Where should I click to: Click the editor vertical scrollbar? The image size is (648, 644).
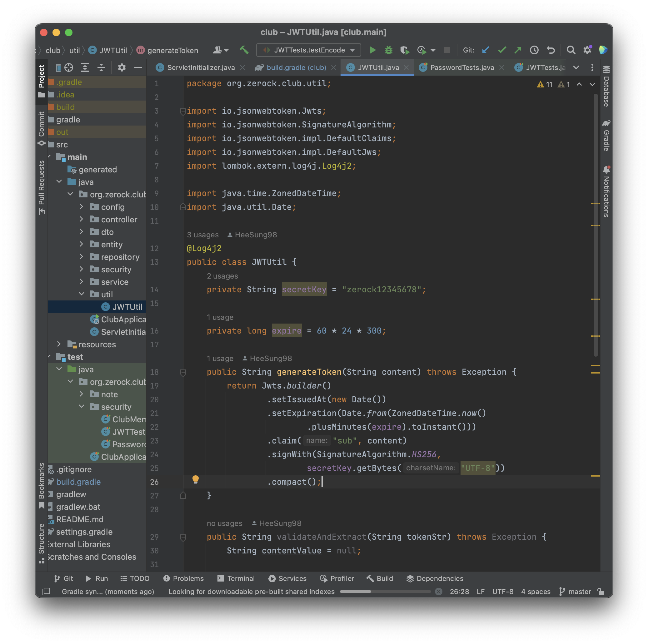pyautogui.click(x=596, y=225)
